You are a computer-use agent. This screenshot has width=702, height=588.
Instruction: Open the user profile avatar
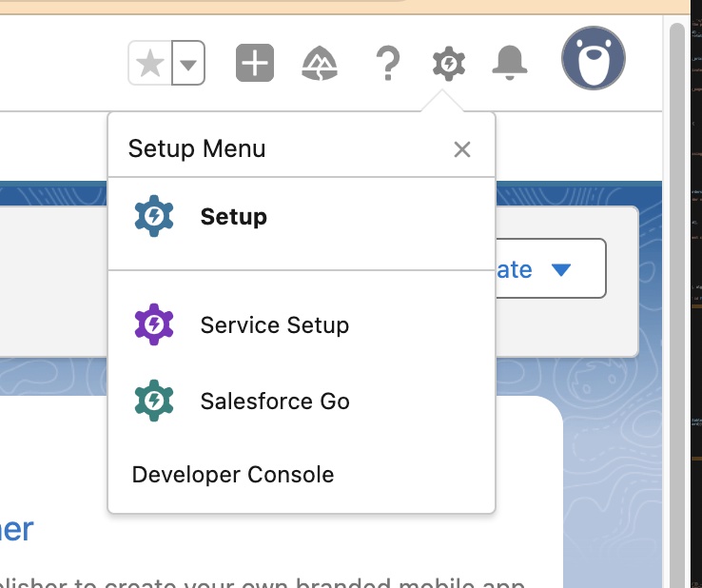(594, 58)
